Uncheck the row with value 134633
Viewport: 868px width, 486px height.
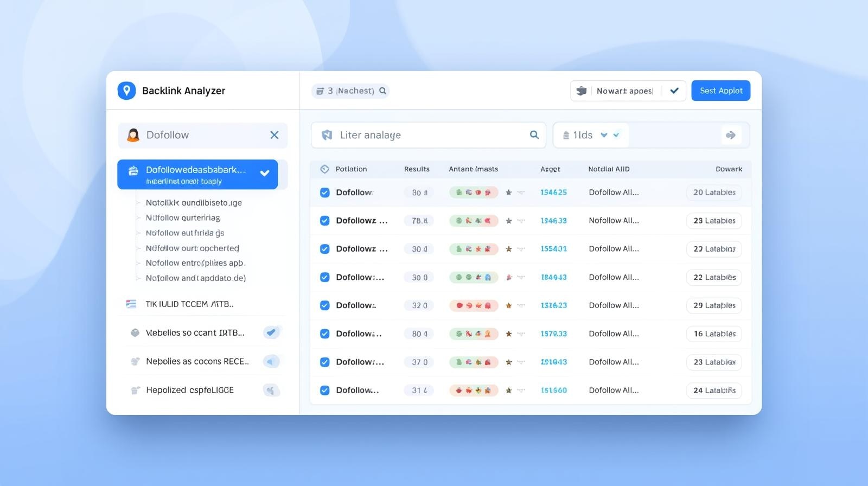pyautogui.click(x=324, y=221)
